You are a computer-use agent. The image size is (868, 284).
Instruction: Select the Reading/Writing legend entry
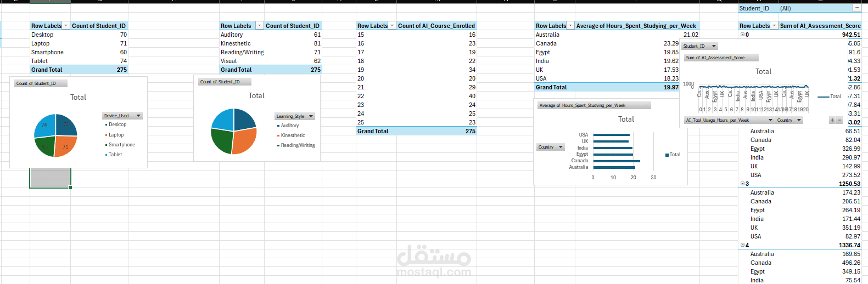296,145
